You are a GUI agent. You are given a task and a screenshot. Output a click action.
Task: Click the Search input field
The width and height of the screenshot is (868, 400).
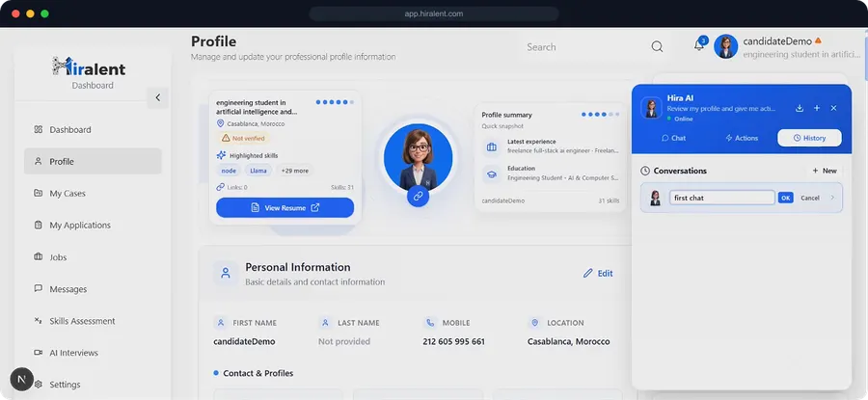pyautogui.click(x=584, y=47)
